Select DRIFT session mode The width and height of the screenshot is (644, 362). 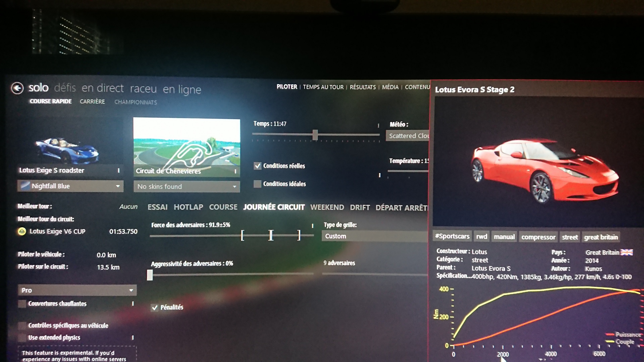[x=360, y=208]
